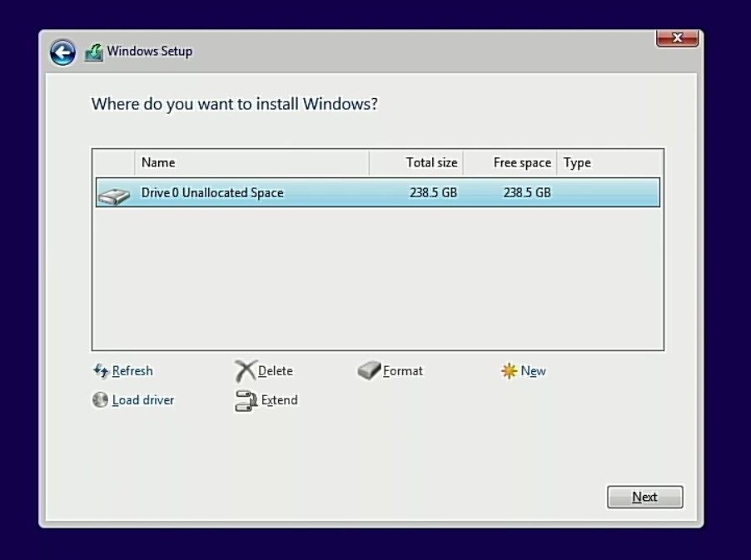751x560 pixels.
Task: Click the Format text link
Action: click(x=403, y=371)
